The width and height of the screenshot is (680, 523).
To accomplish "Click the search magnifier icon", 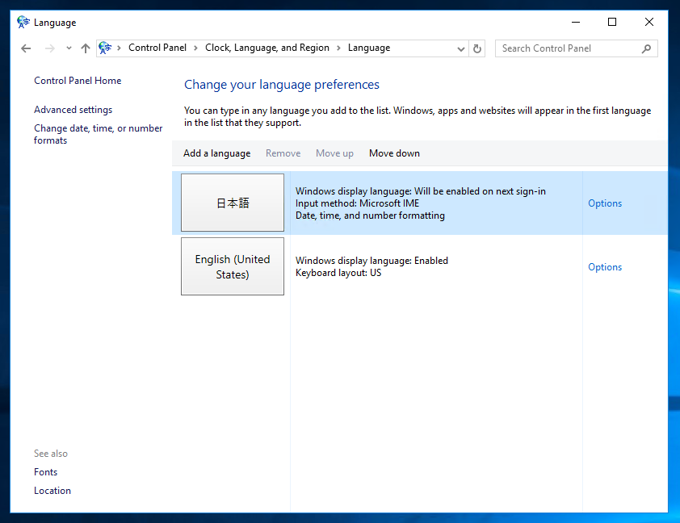I will [x=647, y=49].
